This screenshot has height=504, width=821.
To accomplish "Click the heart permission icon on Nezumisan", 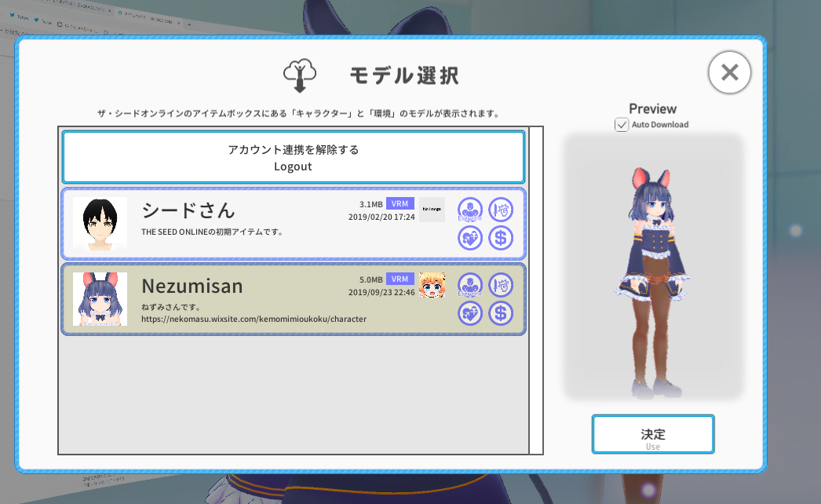I will pos(470,312).
